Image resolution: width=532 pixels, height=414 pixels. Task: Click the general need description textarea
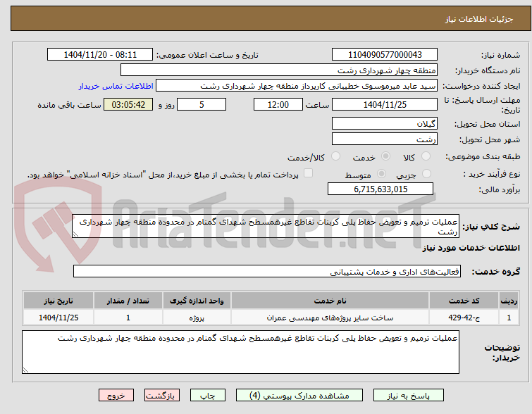tap(266, 226)
